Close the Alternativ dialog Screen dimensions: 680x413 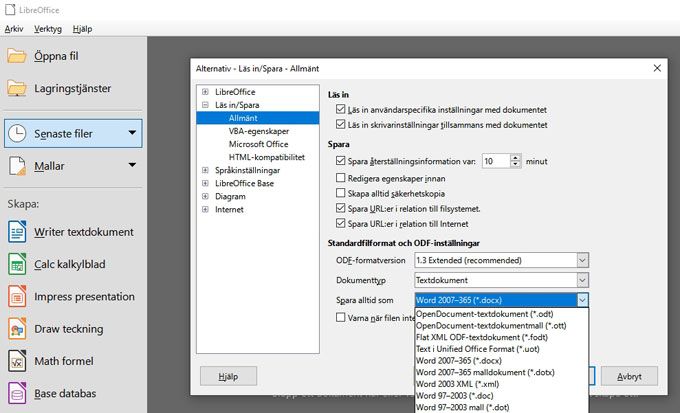pos(657,68)
